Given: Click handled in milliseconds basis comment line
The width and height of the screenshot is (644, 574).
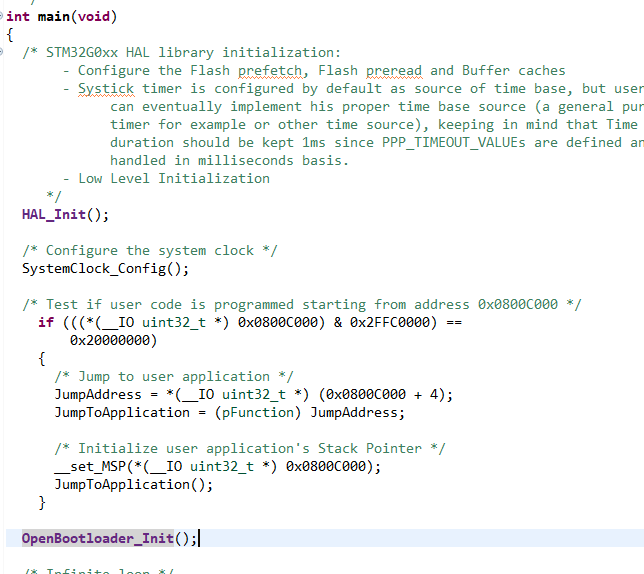Looking at the screenshot, I should pyautogui.click(x=230, y=161).
